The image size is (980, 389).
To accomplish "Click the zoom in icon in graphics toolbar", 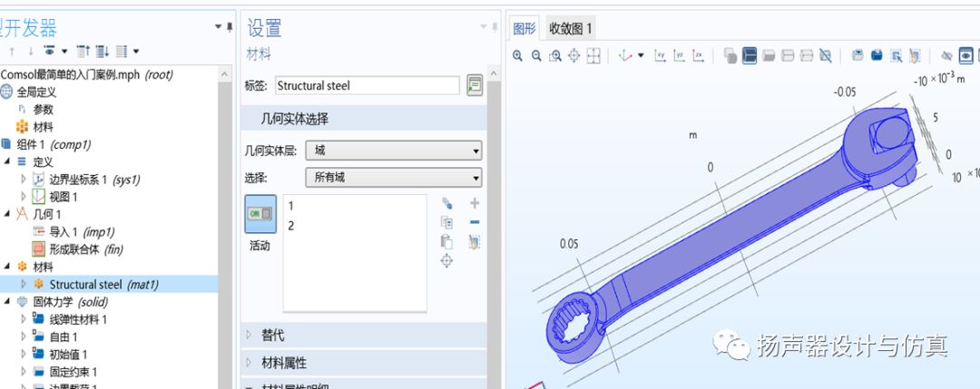I will pyautogui.click(x=517, y=56).
